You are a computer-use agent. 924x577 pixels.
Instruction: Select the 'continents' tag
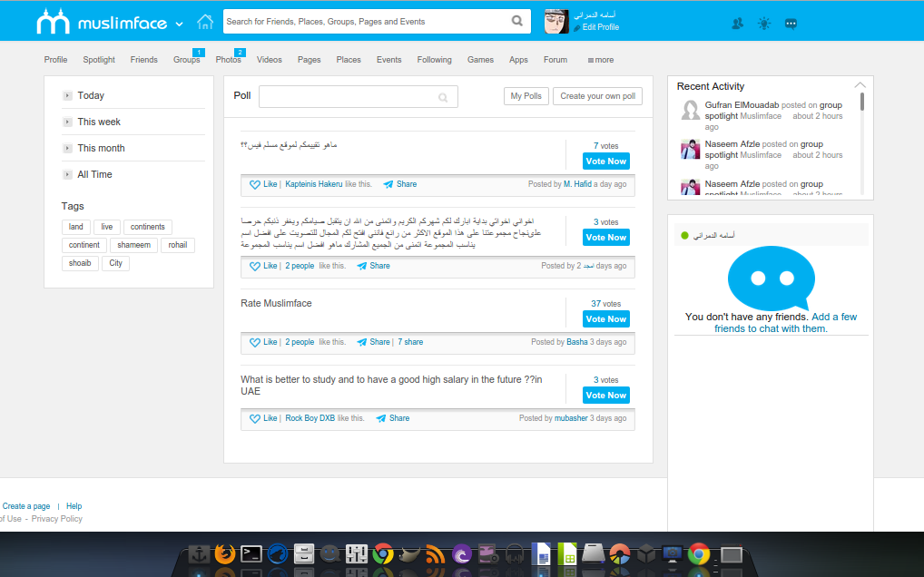click(147, 227)
